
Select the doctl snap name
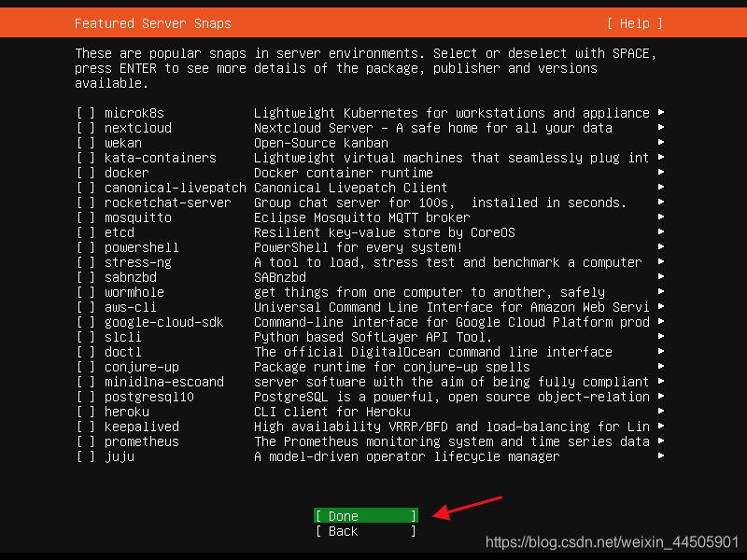tap(123, 352)
